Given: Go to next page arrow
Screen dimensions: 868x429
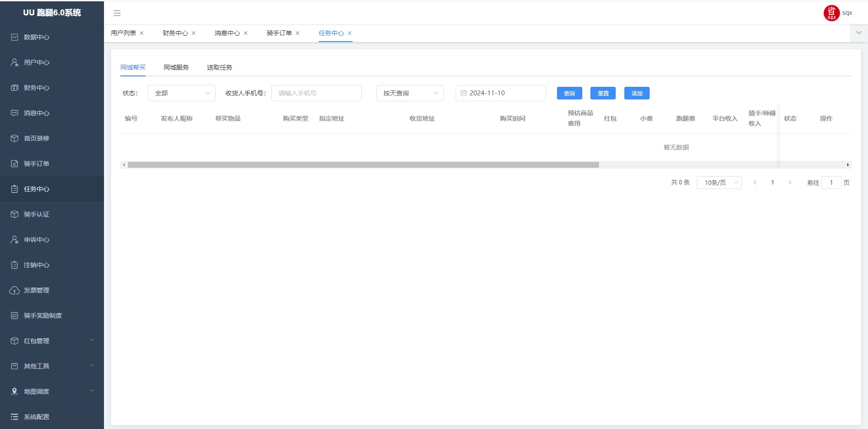Looking at the screenshot, I should (x=790, y=183).
